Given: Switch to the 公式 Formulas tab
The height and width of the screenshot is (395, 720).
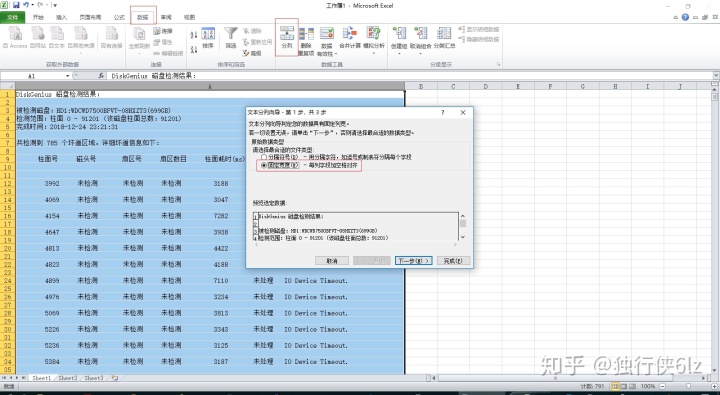Looking at the screenshot, I should pyautogui.click(x=119, y=17).
